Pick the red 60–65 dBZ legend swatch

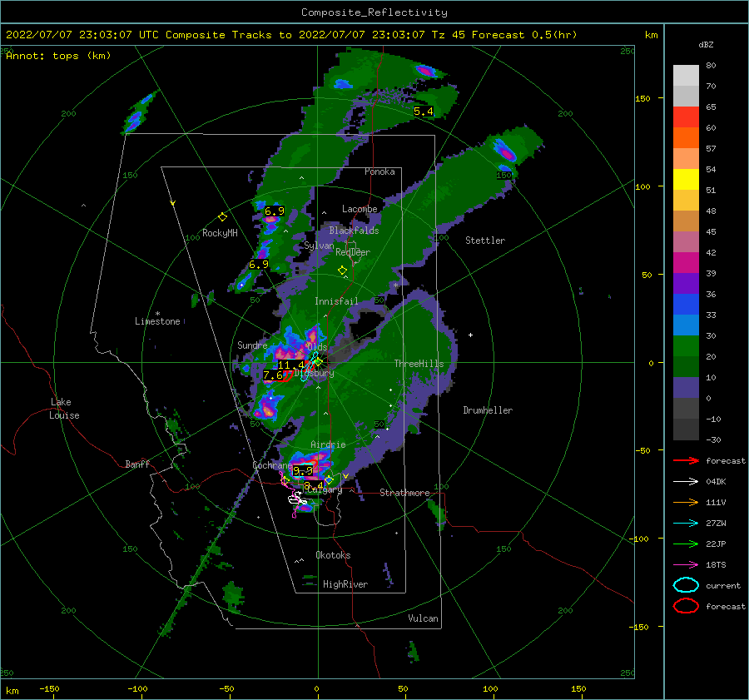click(686, 117)
